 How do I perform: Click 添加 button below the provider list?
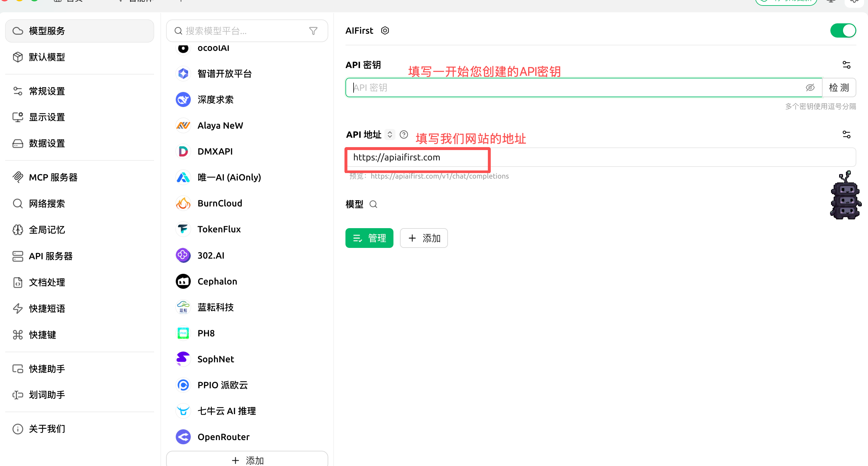click(x=247, y=460)
